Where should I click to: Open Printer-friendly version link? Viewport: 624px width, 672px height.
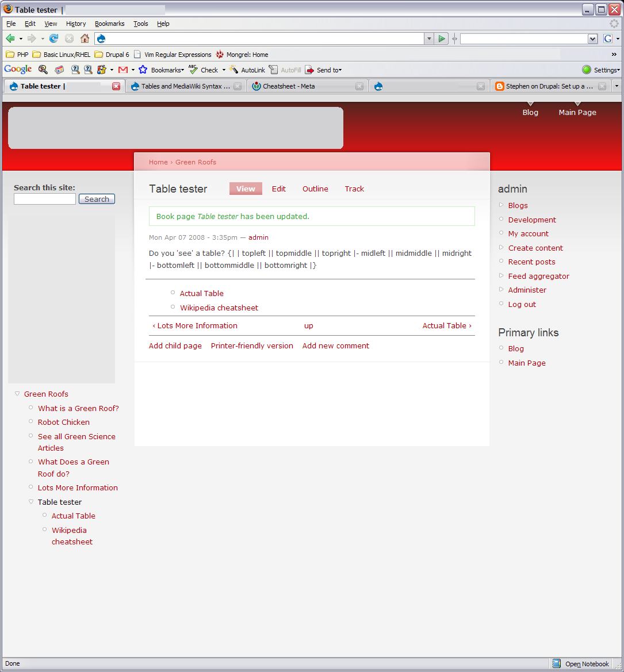tap(252, 345)
